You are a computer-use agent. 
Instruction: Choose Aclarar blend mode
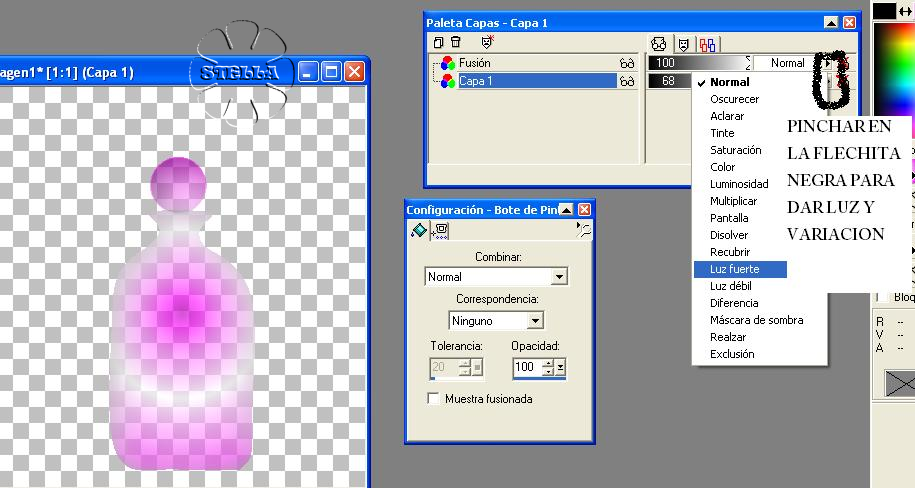pyautogui.click(x=727, y=116)
